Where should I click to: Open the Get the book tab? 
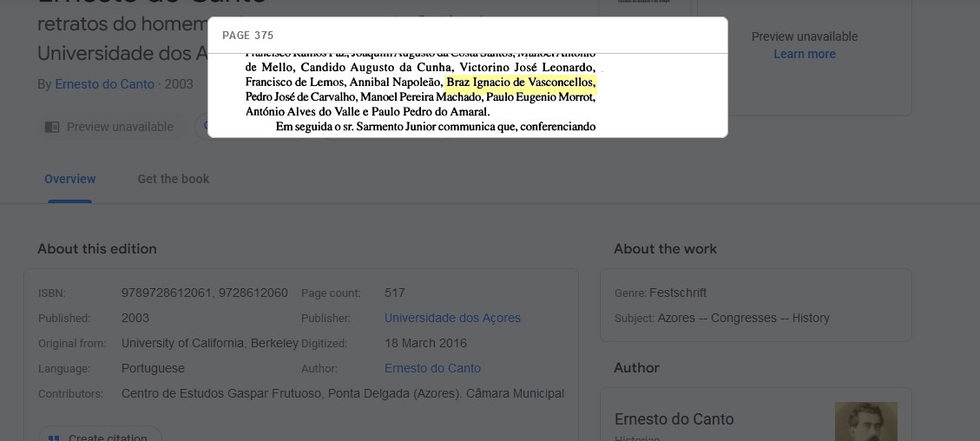pyautogui.click(x=173, y=179)
